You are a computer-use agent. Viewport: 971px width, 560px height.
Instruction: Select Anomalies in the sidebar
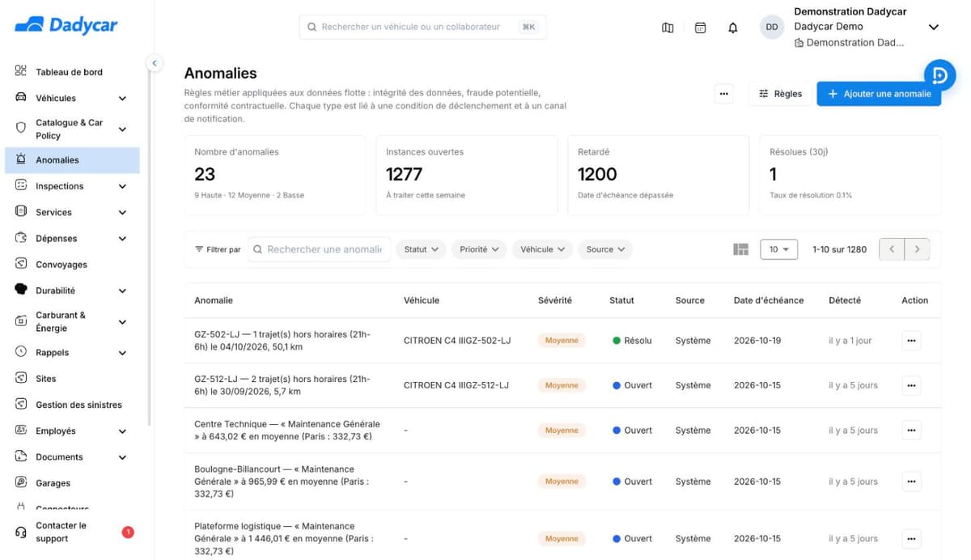tap(72, 160)
